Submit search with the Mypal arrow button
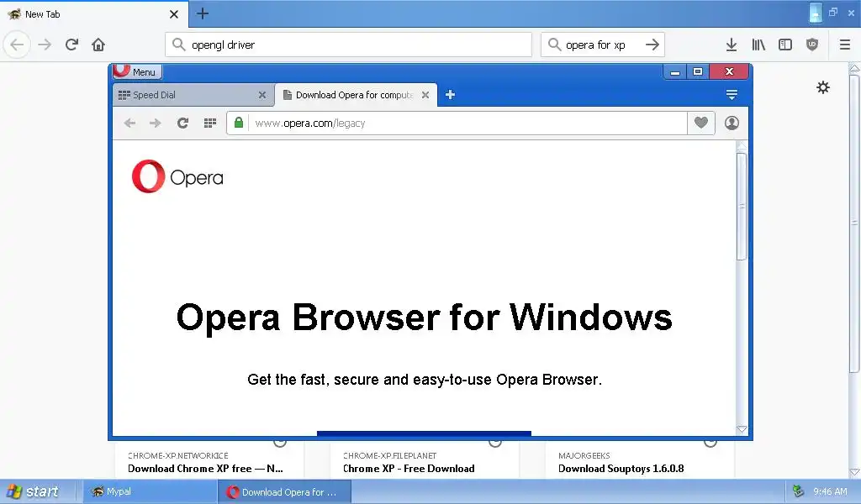The width and height of the screenshot is (861, 504). (652, 45)
